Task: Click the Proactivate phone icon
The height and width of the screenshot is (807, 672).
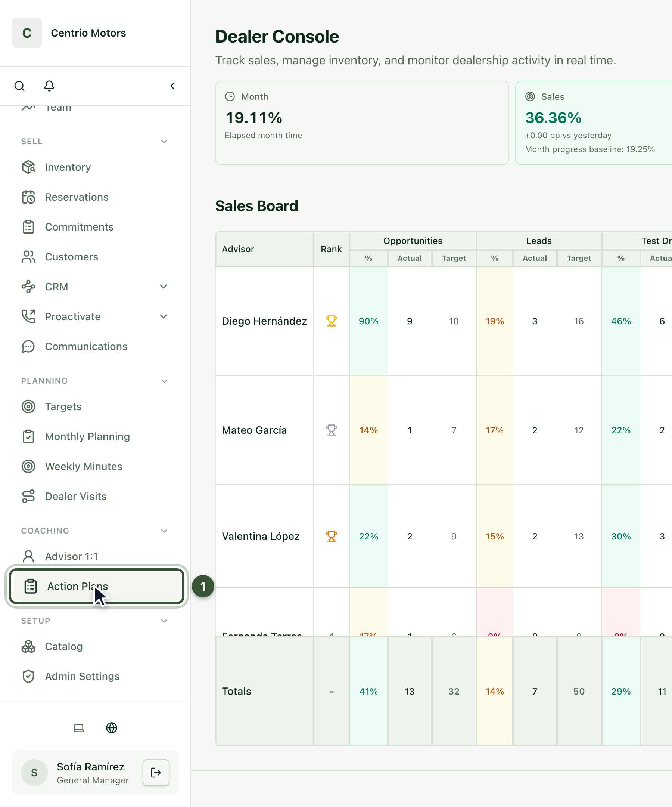Action: (28, 317)
